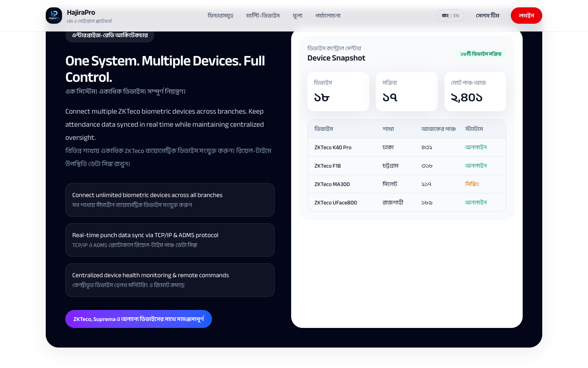Click the ১৮৯ punch count cell

[427, 203]
